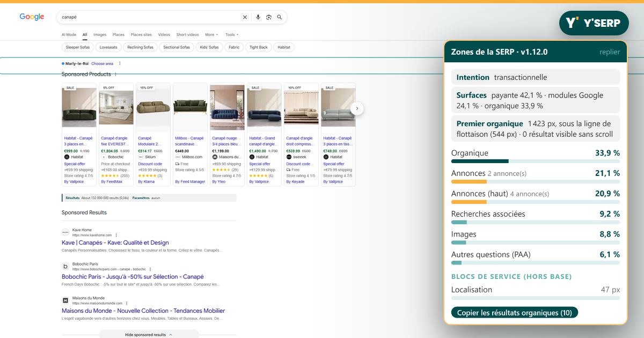Click the By Yteo link
The width and height of the screenshot is (644, 338).
(x=218, y=182)
